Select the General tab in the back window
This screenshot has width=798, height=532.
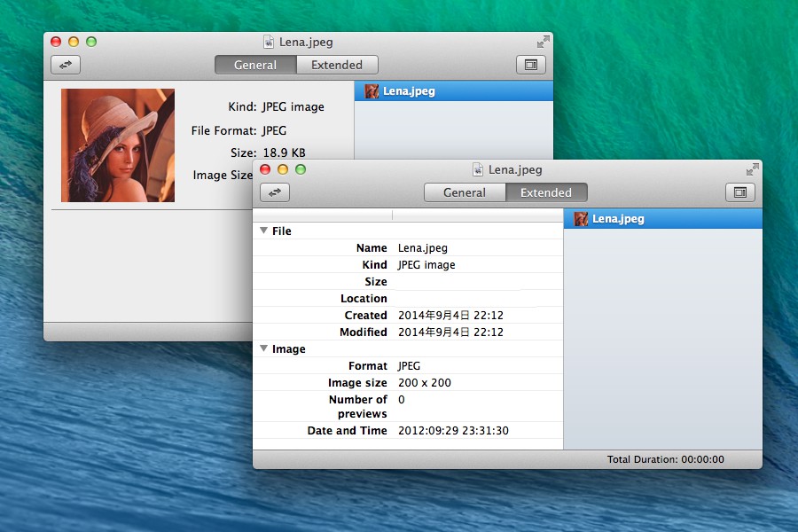tap(255, 65)
